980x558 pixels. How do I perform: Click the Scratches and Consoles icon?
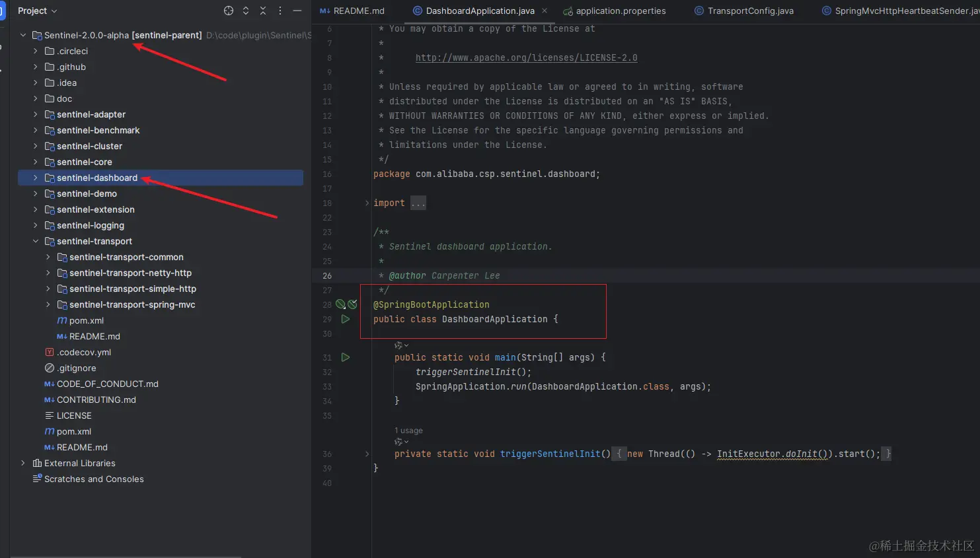(x=37, y=479)
